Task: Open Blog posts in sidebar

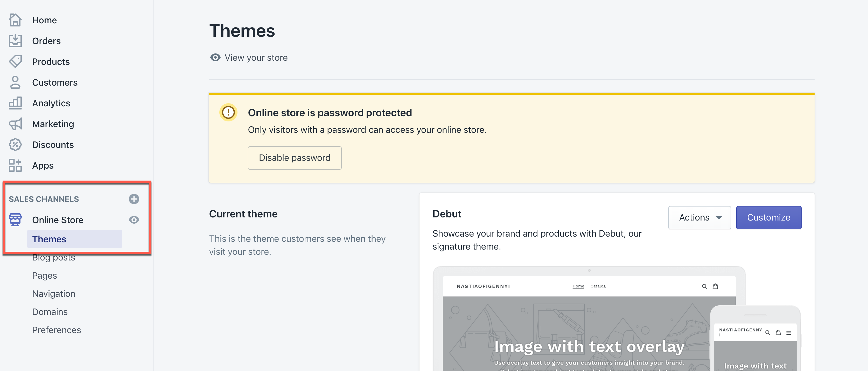Action: pos(54,257)
